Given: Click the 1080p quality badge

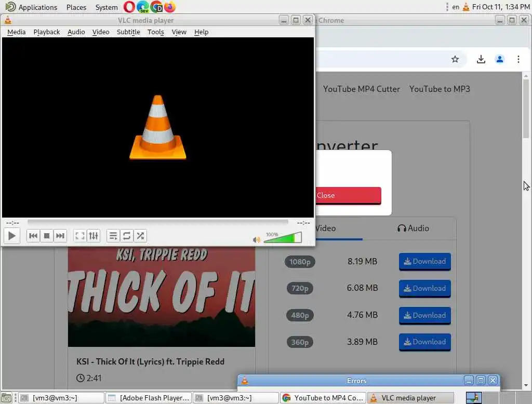Looking at the screenshot, I should 300,262.
